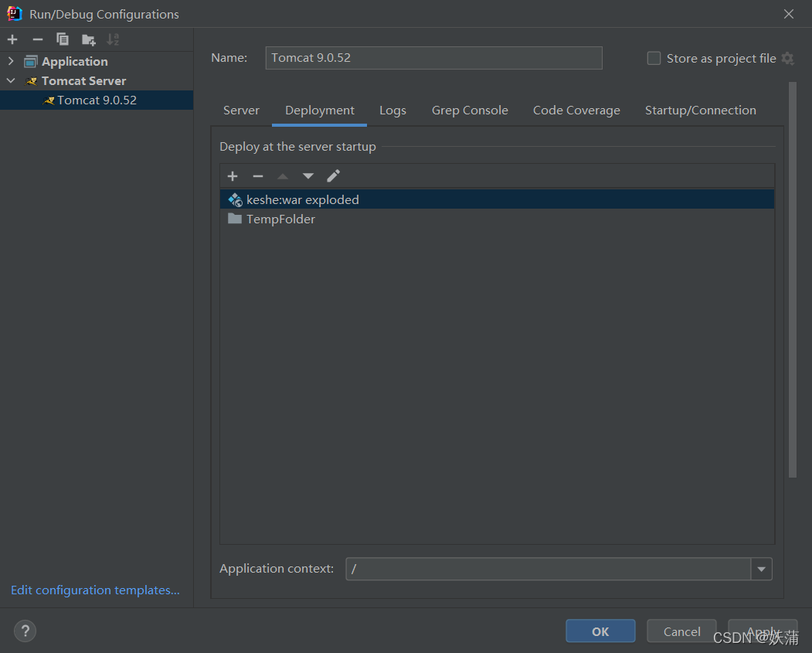Select the TempFolder row
The height and width of the screenshot is (653, 812).
(x=497, y=219)
